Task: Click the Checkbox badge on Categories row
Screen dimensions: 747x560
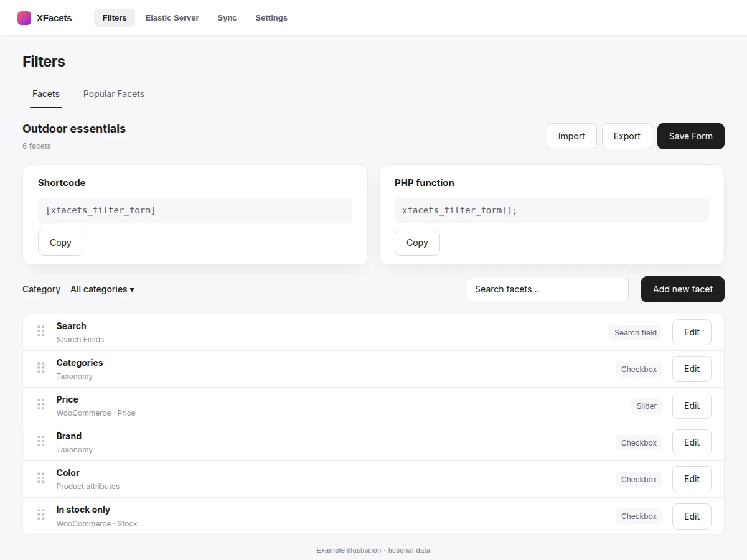Action: coord(639,369)
